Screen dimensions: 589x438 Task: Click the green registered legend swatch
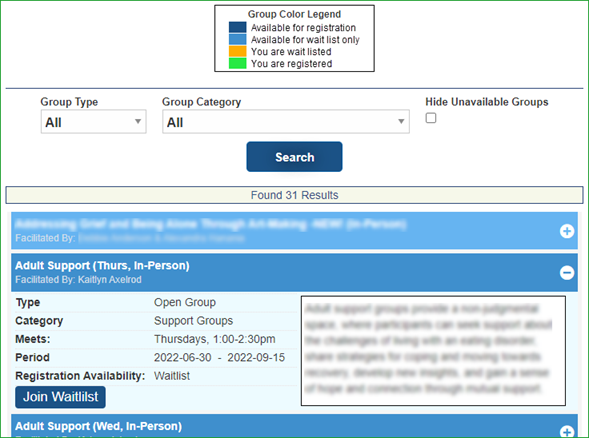[x=237, y=63]
